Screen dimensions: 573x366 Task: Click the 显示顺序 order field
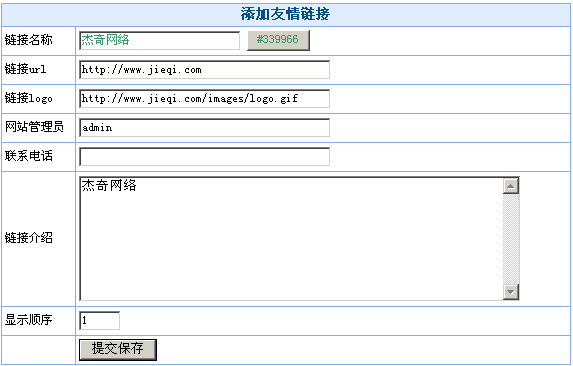(99, 320)
